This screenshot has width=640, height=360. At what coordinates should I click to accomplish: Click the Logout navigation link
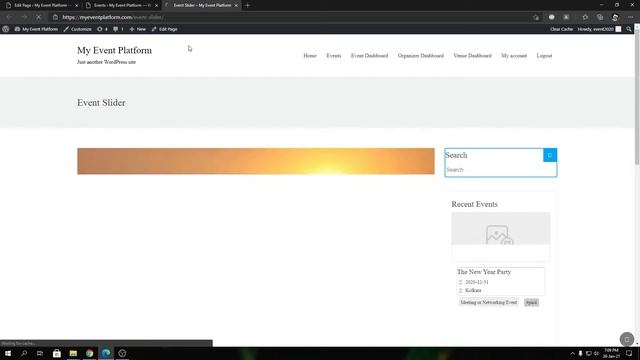click(x=544, y=56)
